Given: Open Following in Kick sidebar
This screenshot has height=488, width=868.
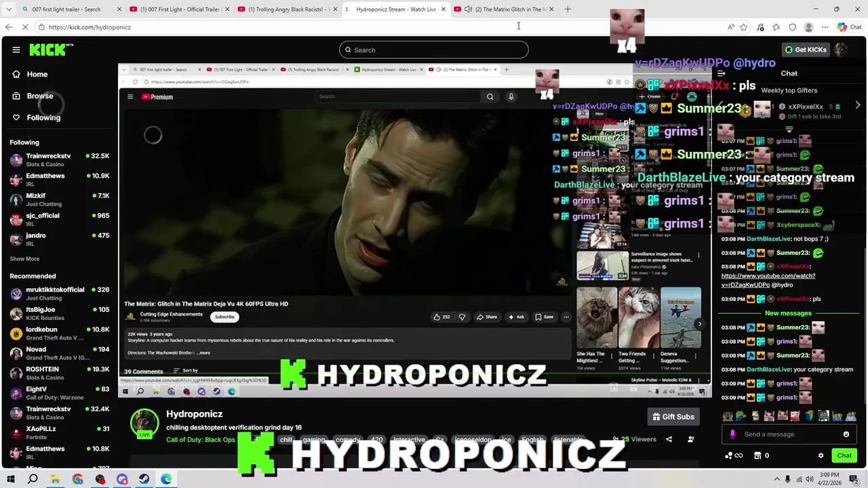Looking at the screenshot, I should (43, 117).
